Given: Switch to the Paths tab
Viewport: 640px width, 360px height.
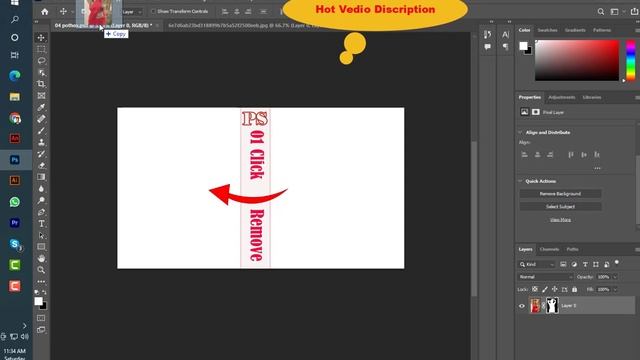Looking at the screenshot, I should [572, 249].
